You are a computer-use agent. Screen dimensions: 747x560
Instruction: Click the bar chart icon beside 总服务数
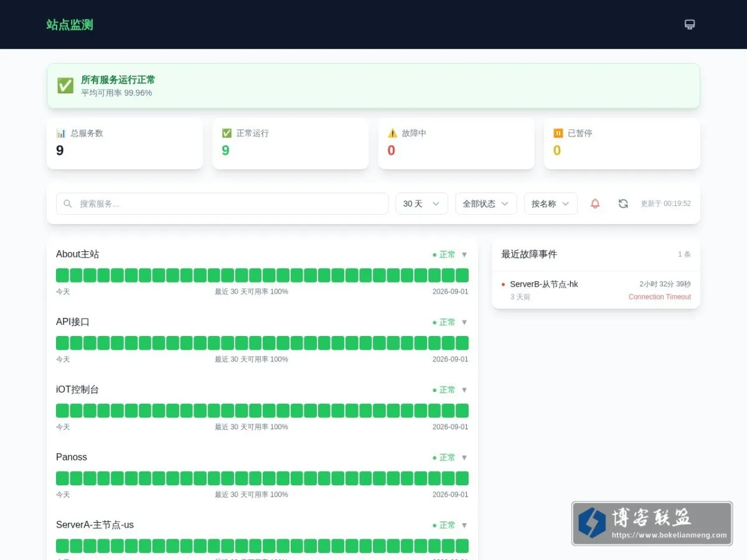[x=61, y=133]
